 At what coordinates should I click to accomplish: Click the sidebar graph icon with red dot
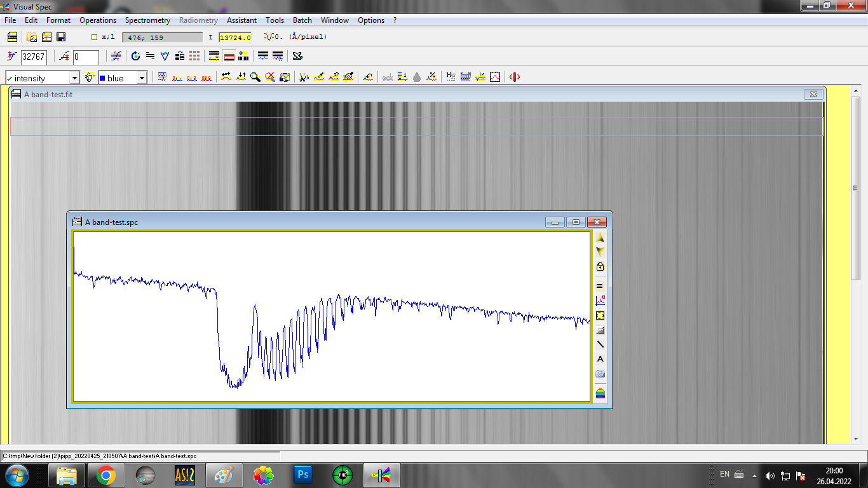(600, 301)
